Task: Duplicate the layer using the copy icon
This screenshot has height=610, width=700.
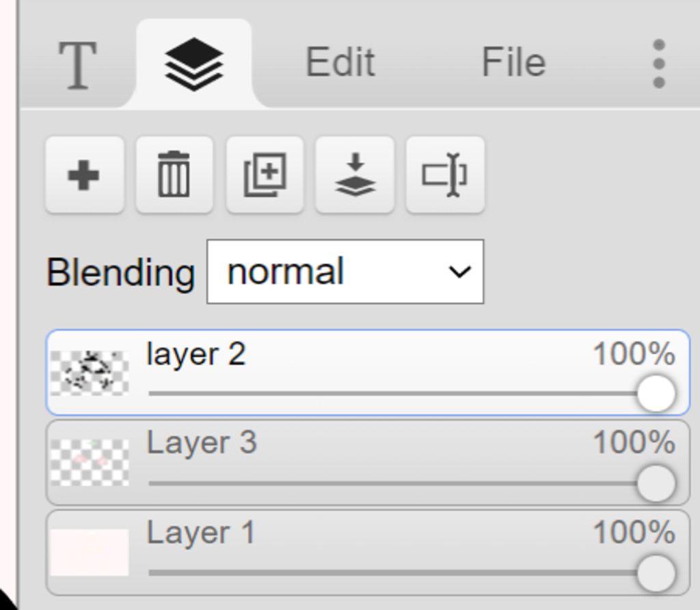Action: click(265, 175)
